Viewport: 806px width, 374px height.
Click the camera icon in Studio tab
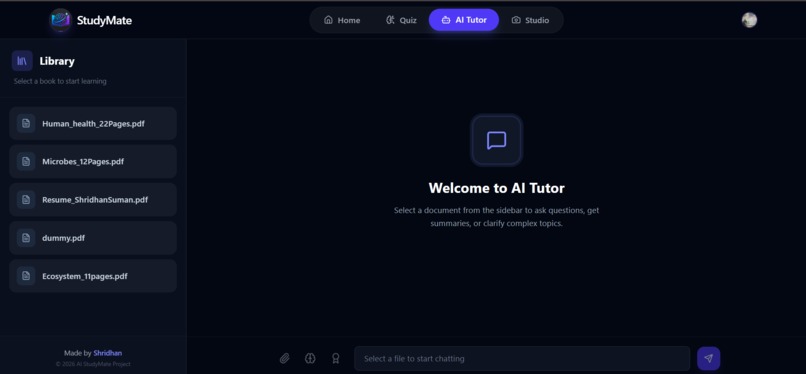[516, 20]
